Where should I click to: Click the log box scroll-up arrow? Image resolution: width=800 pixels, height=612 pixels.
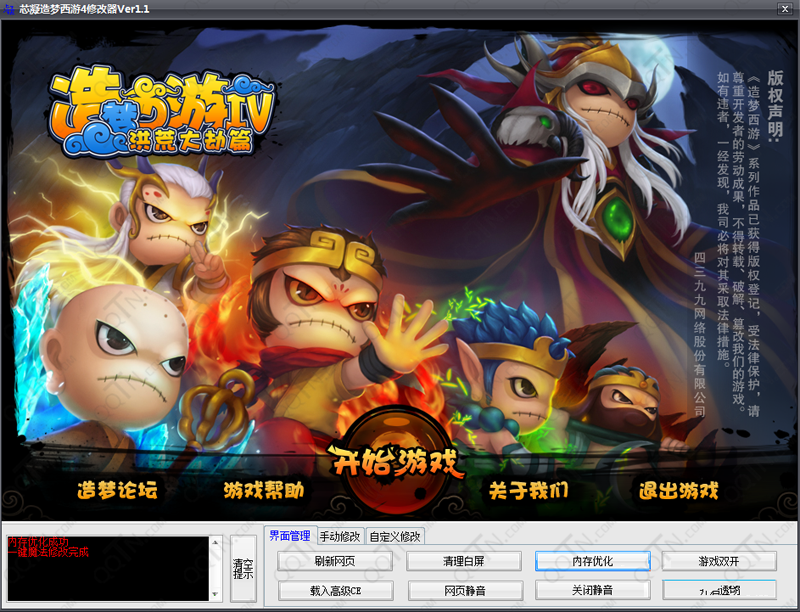[215, 542]
